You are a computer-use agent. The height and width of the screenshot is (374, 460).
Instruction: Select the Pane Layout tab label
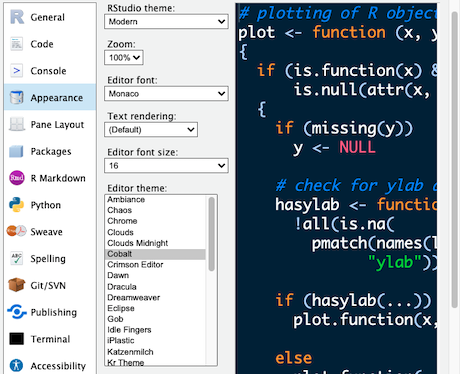pyautogui.click(x=57, y=124)
